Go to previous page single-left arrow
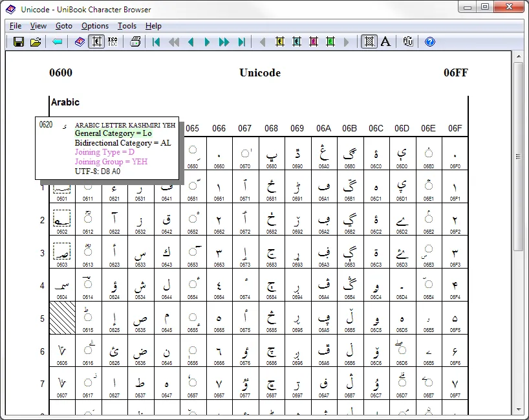The image size is (529, 420). tap(191, 42)
